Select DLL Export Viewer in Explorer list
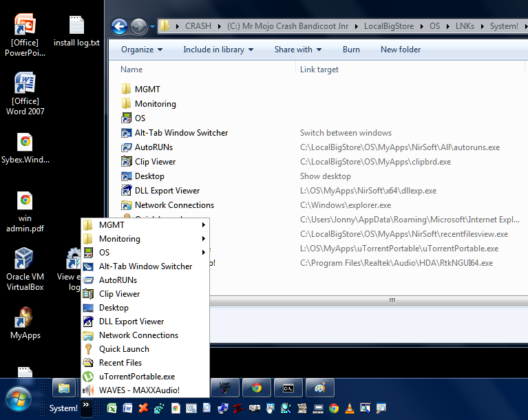Image resolution: width=528 pixels, height=420 pixels. (x=160, y=191)
